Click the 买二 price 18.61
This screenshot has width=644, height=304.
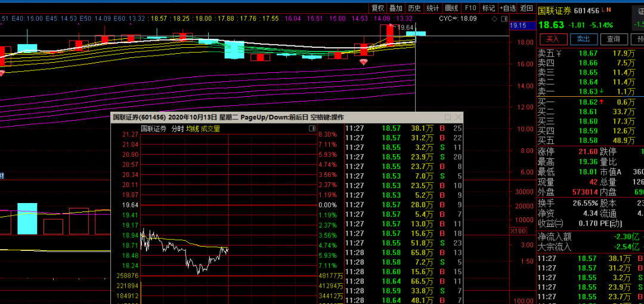[588, 112]
